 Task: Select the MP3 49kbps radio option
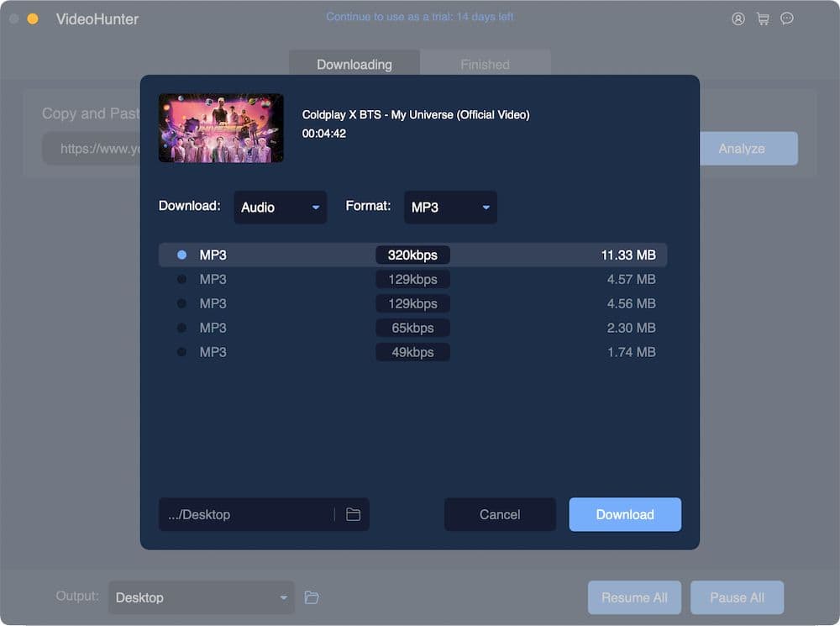[181, 352]
